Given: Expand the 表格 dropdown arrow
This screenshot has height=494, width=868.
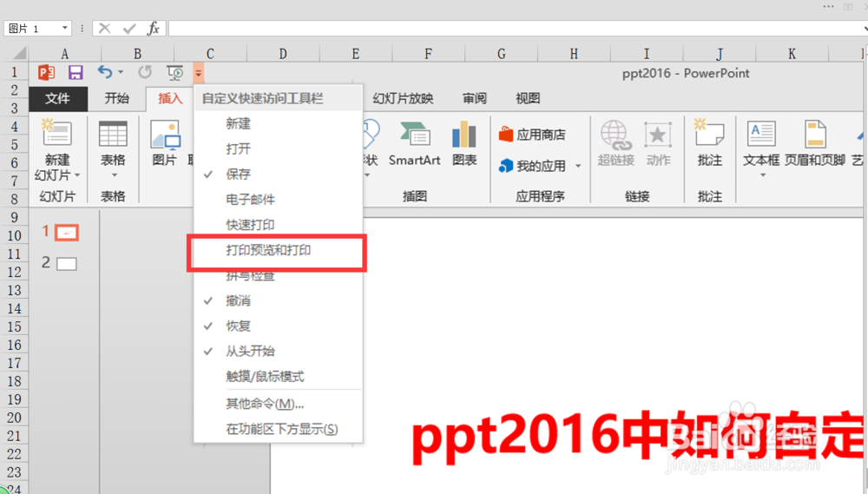Looking at the screenshot, I should click(x=114, y=175).
